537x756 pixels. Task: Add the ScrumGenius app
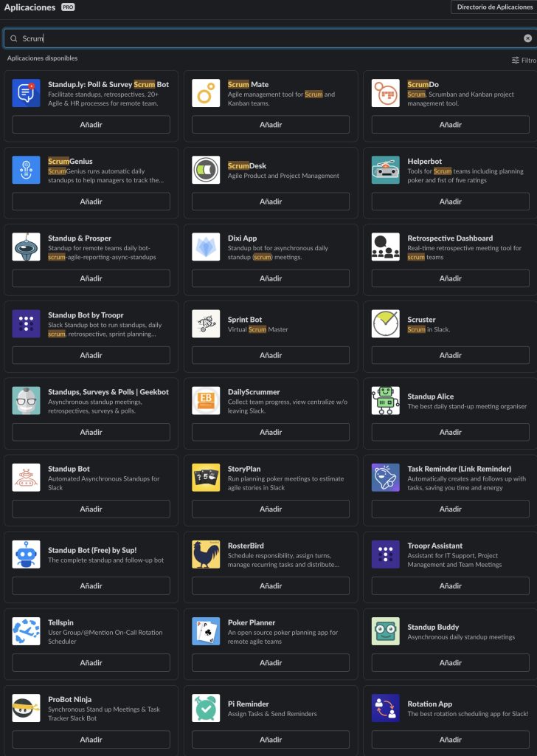click(91, 202)
